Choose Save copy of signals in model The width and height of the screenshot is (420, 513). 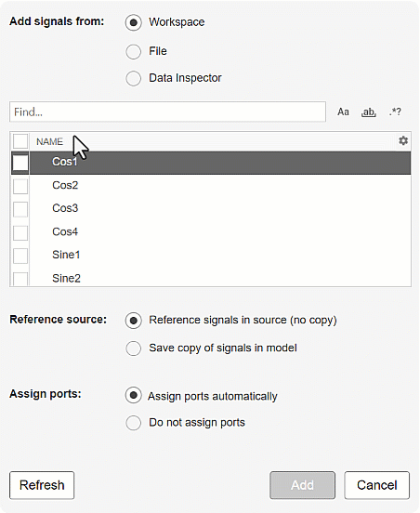pyautogui.click(x=134, y=349)
